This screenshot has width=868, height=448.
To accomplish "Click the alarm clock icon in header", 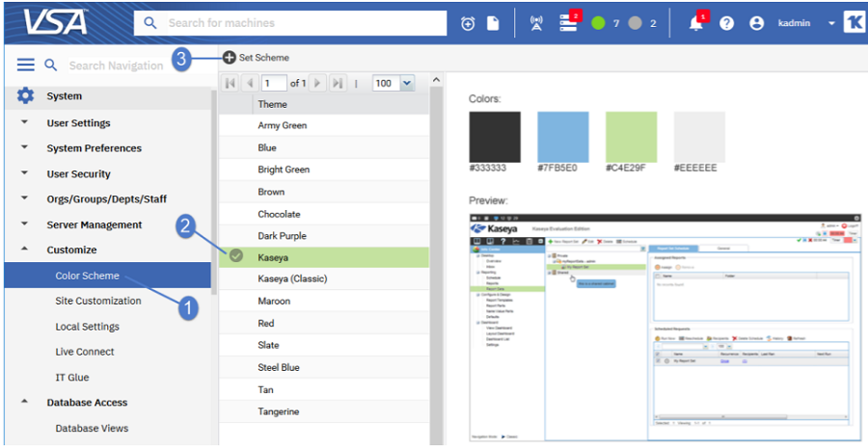I will click(469, 23).
